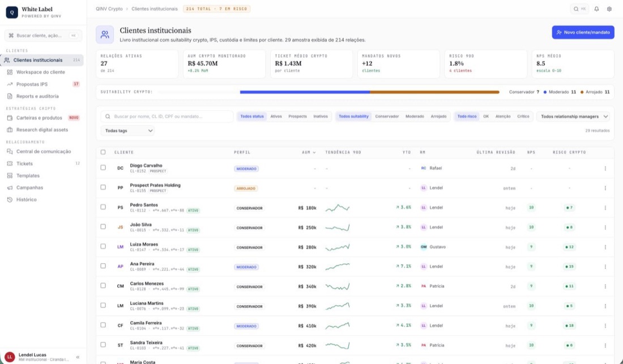Click the PS avatar of Pedro Santos

(x=121, y=208)
